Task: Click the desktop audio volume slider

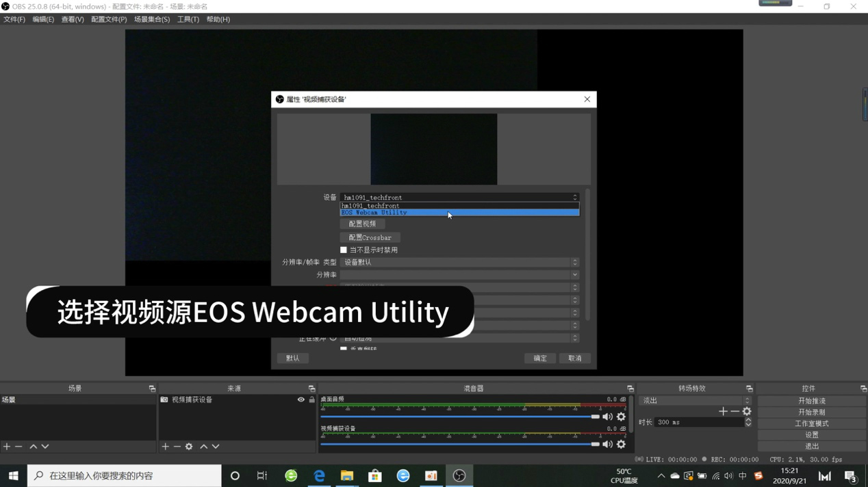Action: [x=593, y=417]
